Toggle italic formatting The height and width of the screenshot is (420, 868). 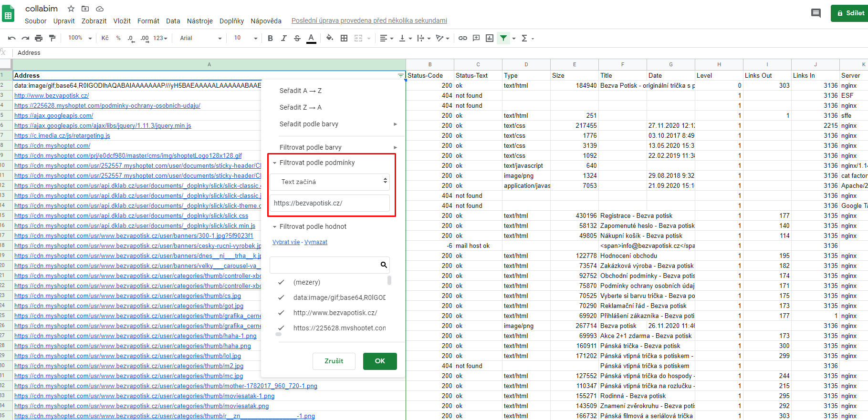pyautogui.click(x=283, y=38)
